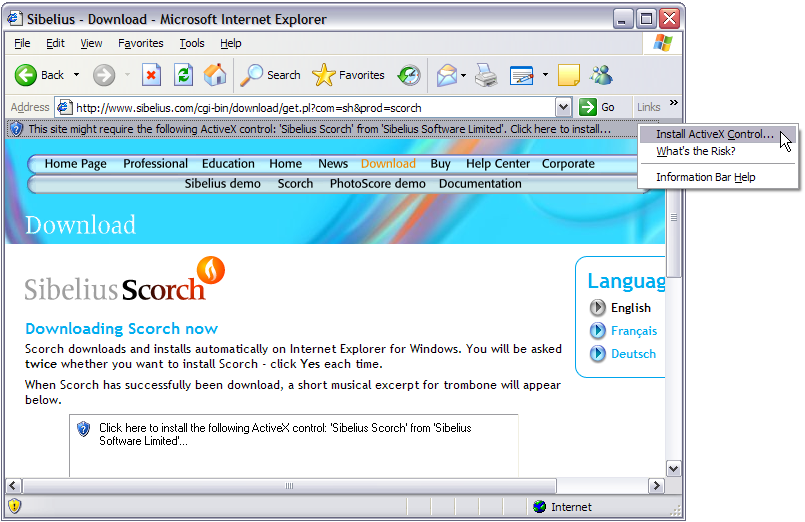805x522 pixels.
Task: Go to home page via house icon
Action: (x=215, y=75)
